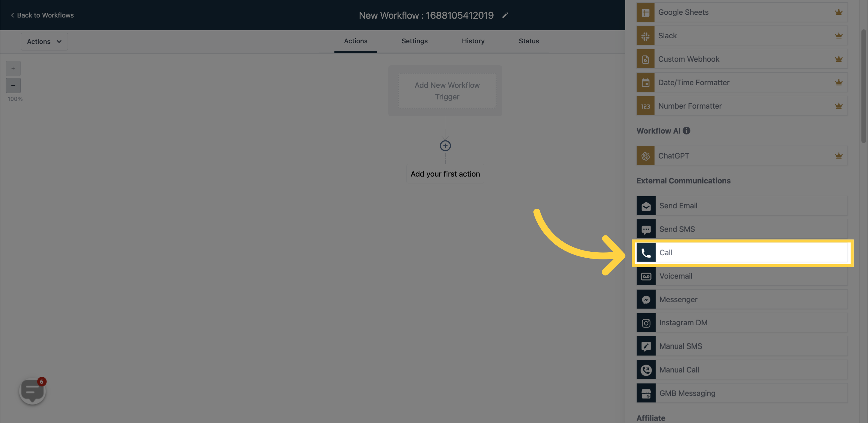Click the ChatGPT workflow AI icon
This screenshot has width=868, height=423.
[x=645, y=155]
